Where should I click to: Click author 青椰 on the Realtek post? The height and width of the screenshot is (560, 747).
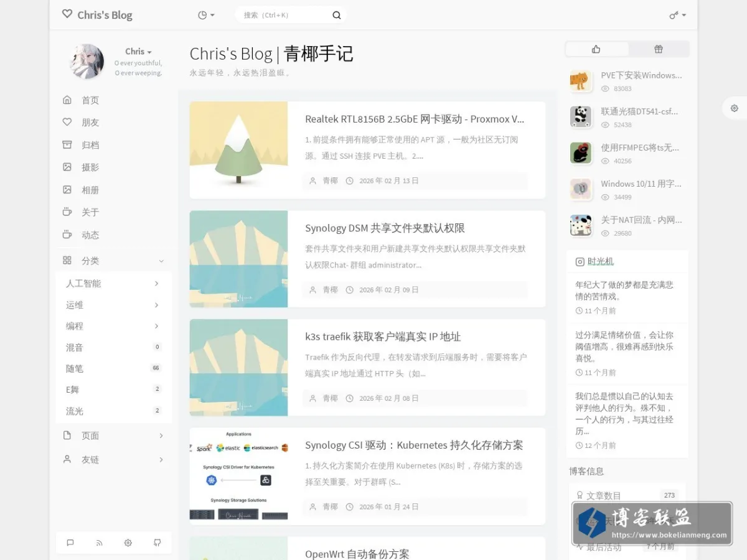(x=330, y=181)
